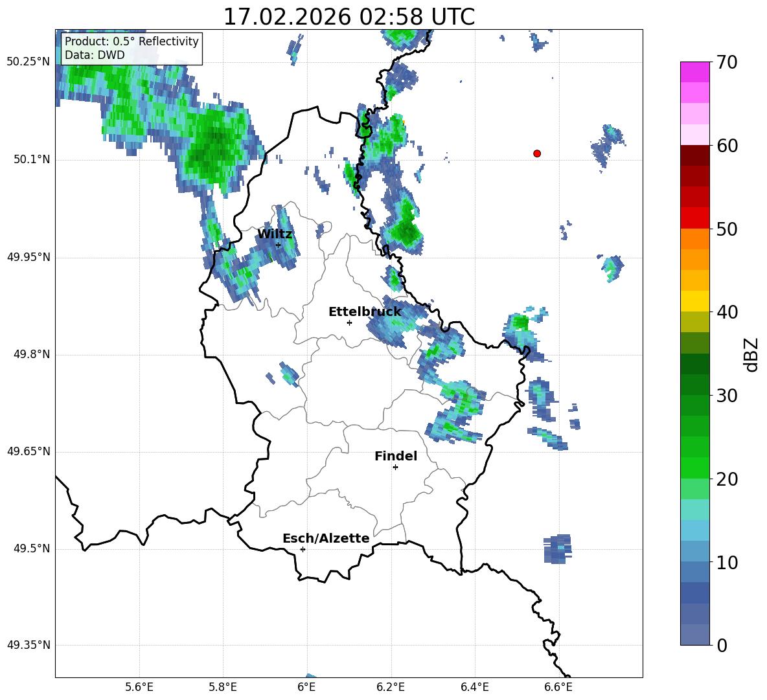This screenshot has height=700, width=767.
Task: Click the Ettelbruck cross location marker
Action: click(x=349, y=322)
